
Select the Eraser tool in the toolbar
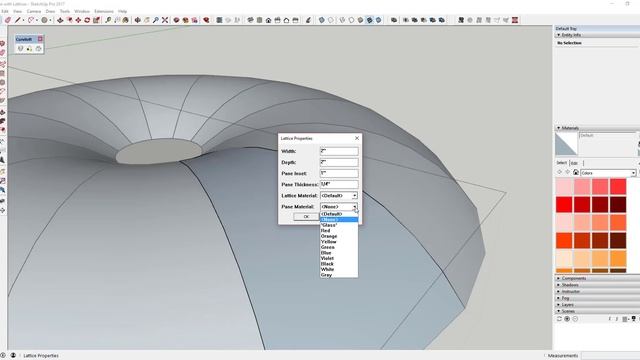(x=7, y=20)
